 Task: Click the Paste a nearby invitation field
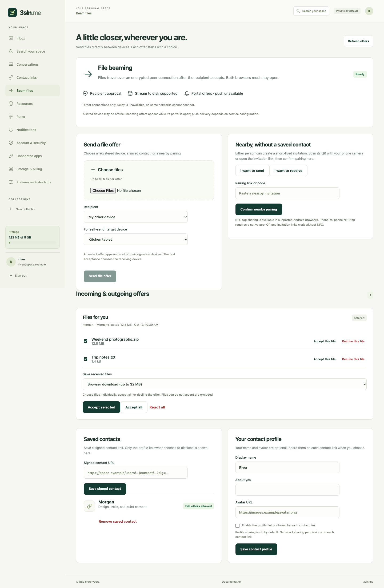287,193
